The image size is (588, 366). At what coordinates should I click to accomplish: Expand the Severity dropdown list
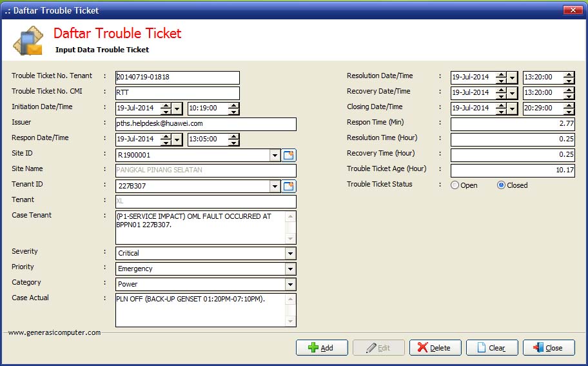point(290,253)
